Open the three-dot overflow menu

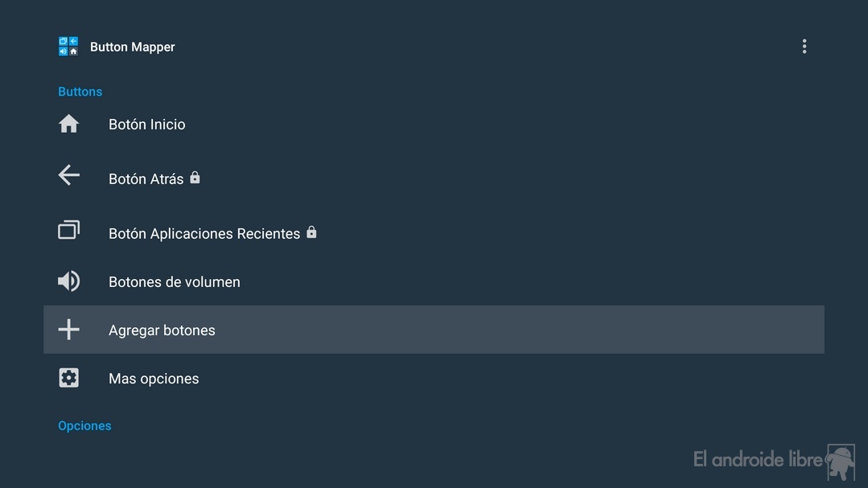pyautogui.click(x=804, y=47)
